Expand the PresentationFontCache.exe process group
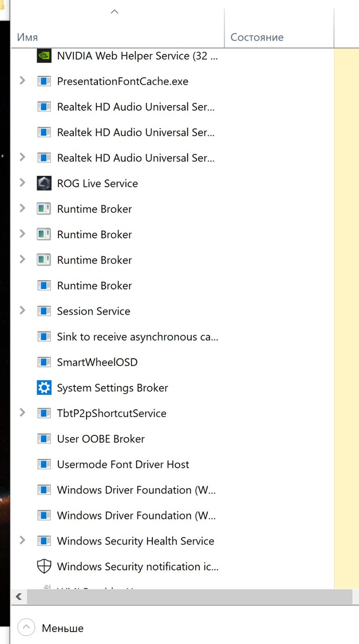The width and height of the screenshot is (359, 644). click(x=22, y=81)
